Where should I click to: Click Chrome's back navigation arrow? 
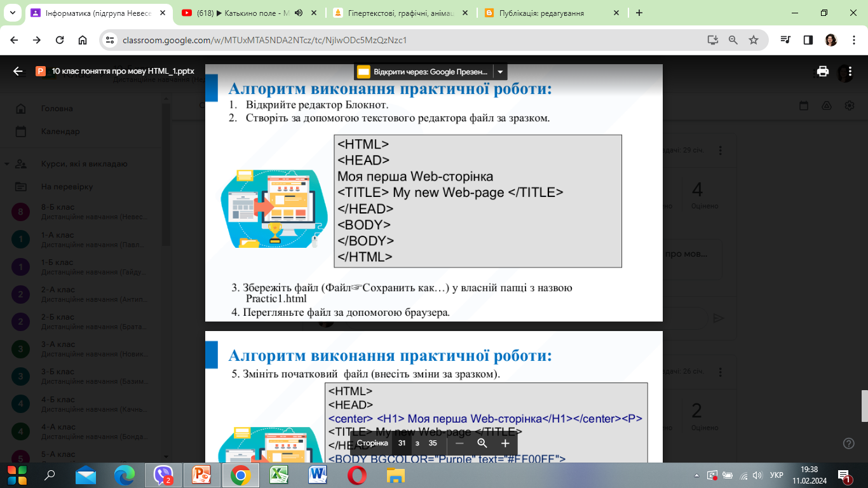14,40
